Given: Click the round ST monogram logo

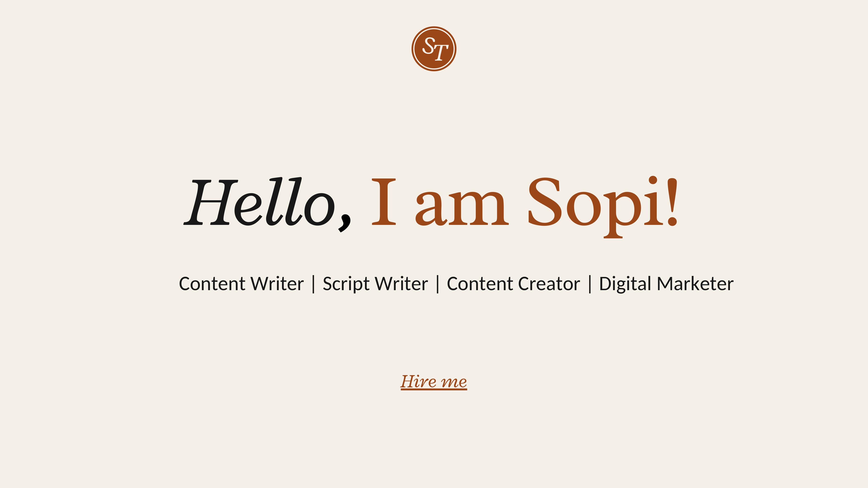Looking at the screenshot, I should tap(434, 49).
